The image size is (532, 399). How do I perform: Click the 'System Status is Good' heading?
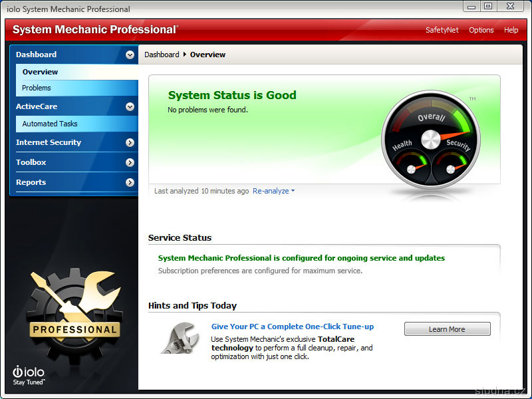[232, 95]
